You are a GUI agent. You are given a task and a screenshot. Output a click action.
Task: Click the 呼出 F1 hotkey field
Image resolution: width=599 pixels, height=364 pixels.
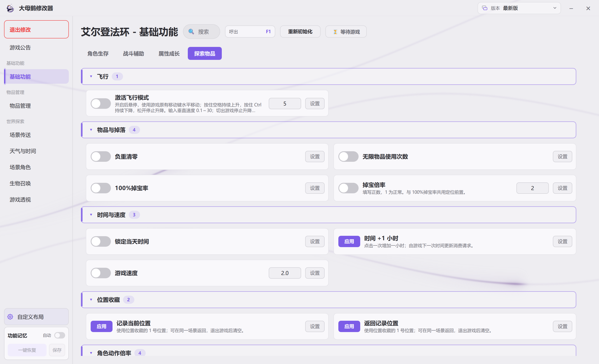[250, 32]
